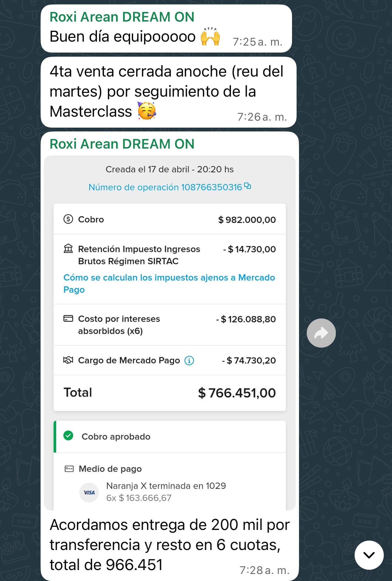Viewport: 392px width, 581px height.
Task: Click the bank icon beside Retención Impuesto
Action: 69,249
